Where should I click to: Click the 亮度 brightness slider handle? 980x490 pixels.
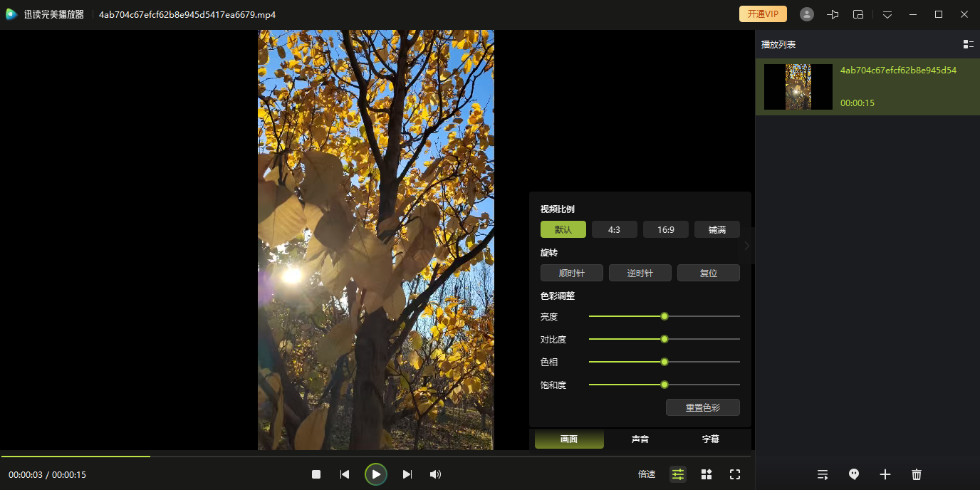[664, 316]
